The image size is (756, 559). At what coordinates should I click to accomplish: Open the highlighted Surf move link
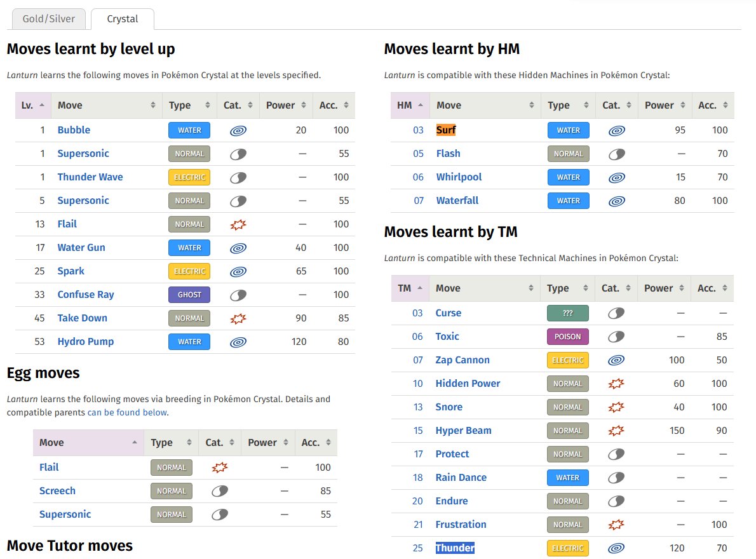[446, 130]
